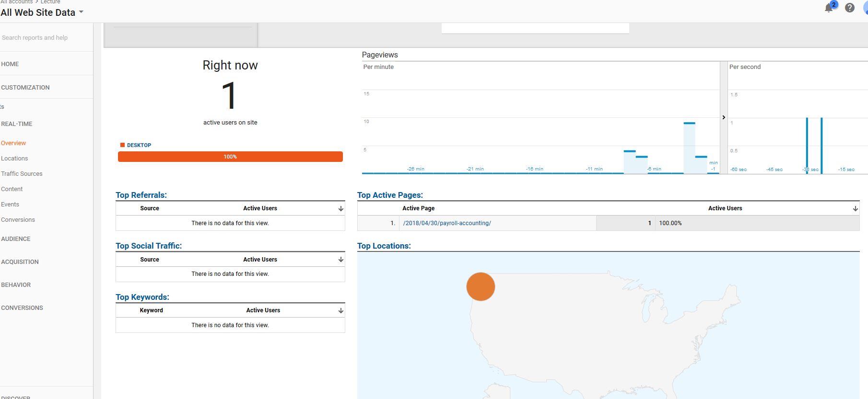The height and width of the screenshot is (399, 868).
Task: Expand the AUDIENCE section in sidebar
Action: pos(16,239)
